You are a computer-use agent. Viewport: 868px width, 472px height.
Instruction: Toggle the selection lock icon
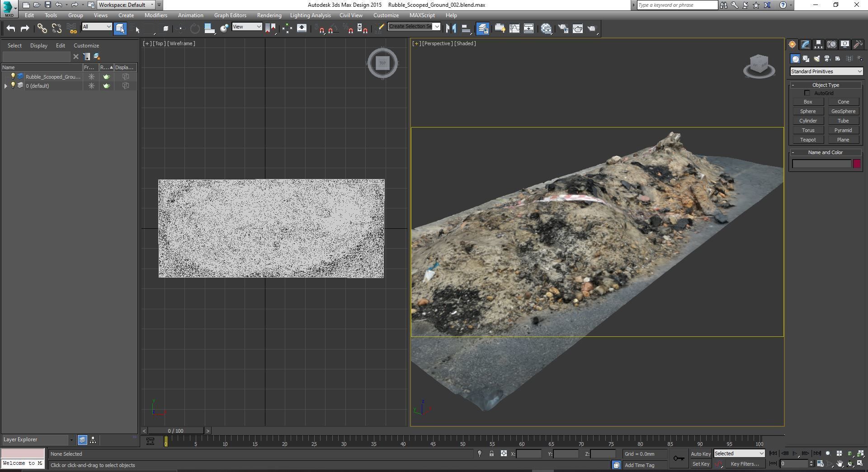pyautogui.click(x=491, y=453)
